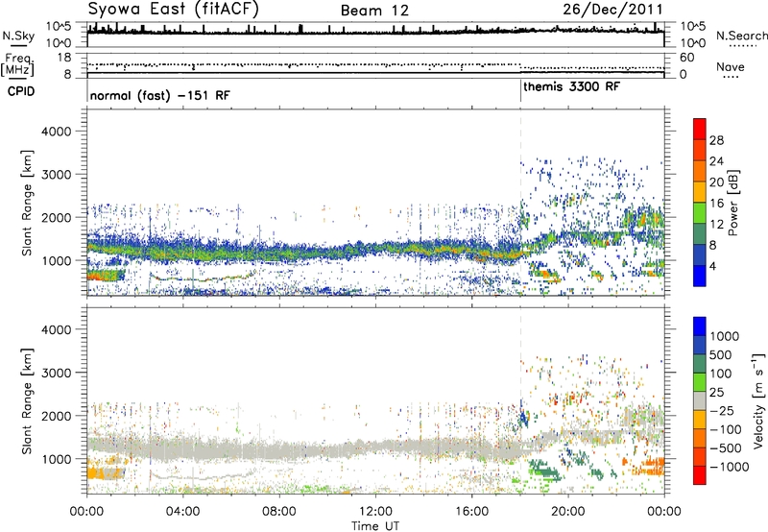Click the 'Nave' legend label
This screenshot has height=532, width=768.
[730, 66]
